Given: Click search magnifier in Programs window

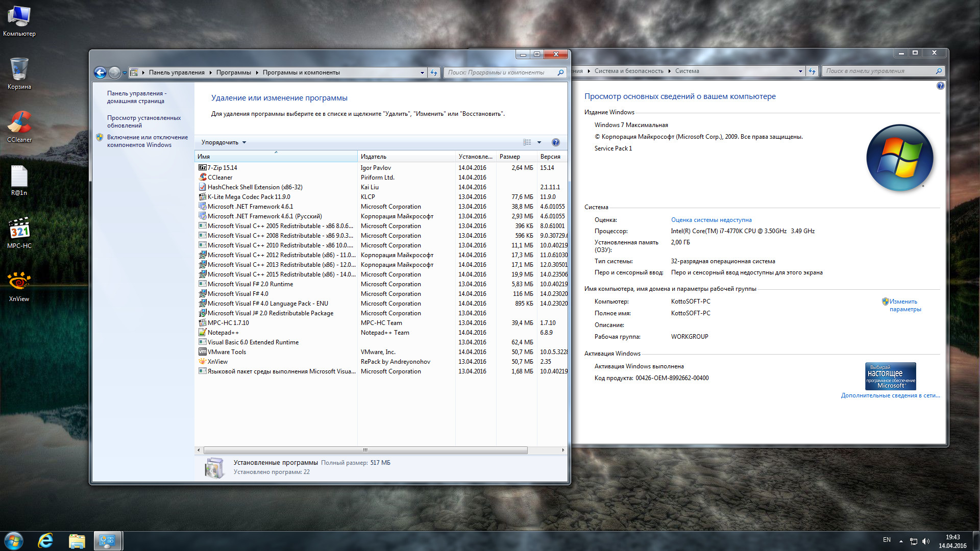Looking at the screenshot, I should pos(560,72).
